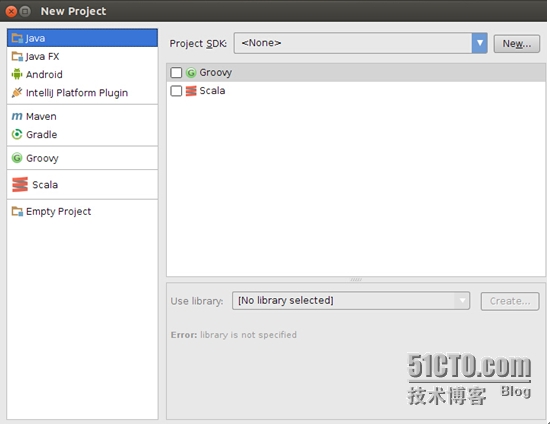Screen dimensions: 550x424
Task: Click the New... SDK button
Action: pos(517,43)
